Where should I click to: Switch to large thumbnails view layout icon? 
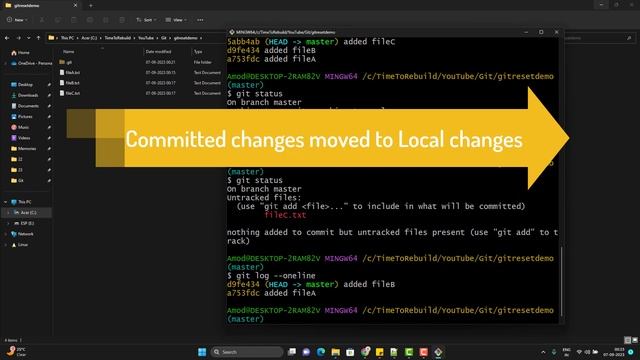pyautogui.click(x=634, y=340)
